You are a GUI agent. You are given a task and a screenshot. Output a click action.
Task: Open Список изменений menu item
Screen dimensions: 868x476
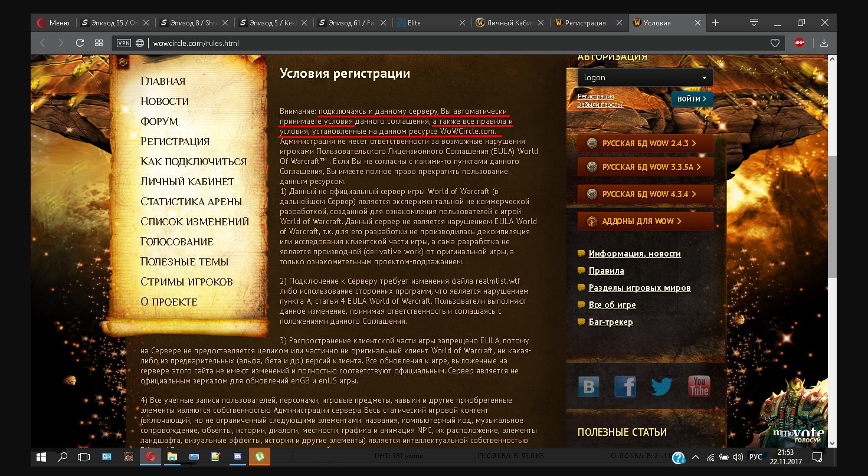[x=195, y=222]
